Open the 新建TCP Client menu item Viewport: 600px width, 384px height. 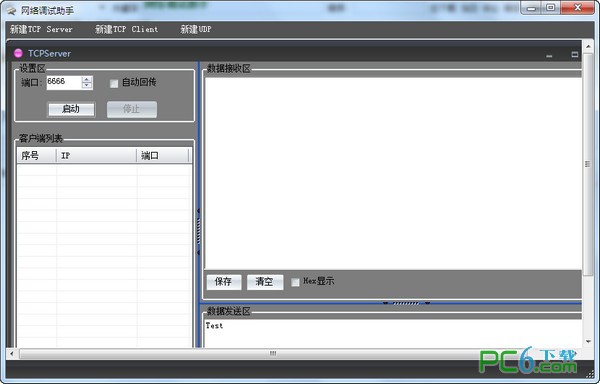pyautogui.click(x=126, y=29)
